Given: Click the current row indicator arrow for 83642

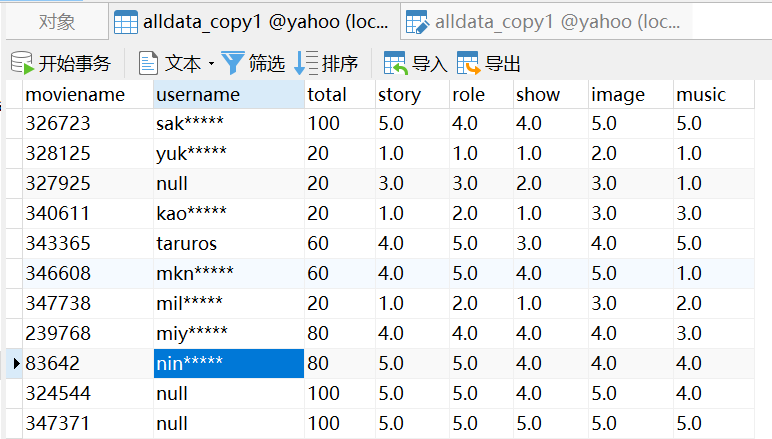Looking at the screenshot, I should click(x=16, y=364).
